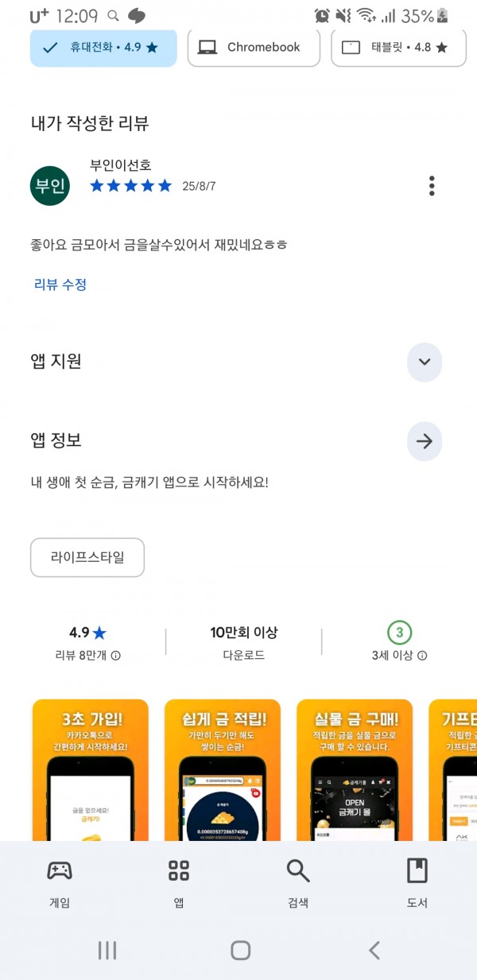Open the 실물 금 구매 screenshot
Screen dimensions: 477x980
coord(355,769)
